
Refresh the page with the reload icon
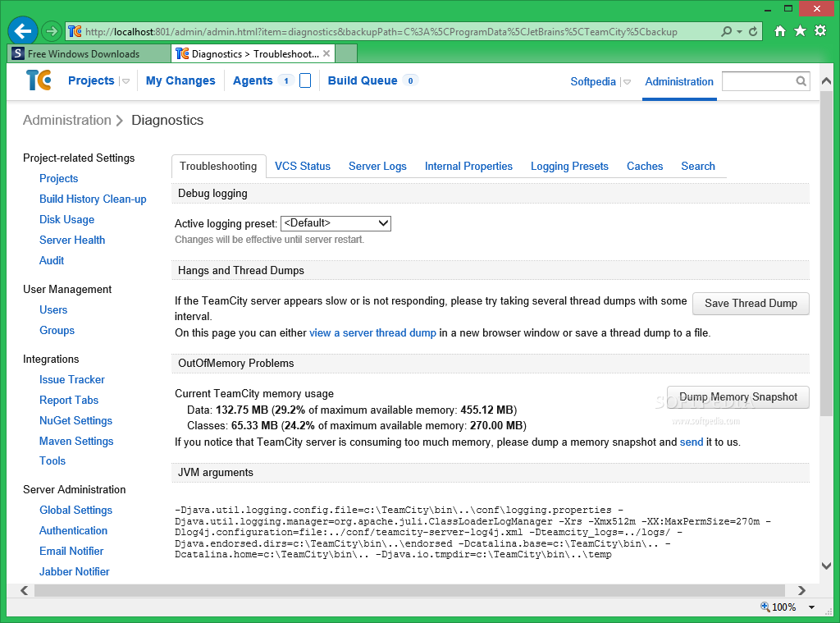point(753,32)
